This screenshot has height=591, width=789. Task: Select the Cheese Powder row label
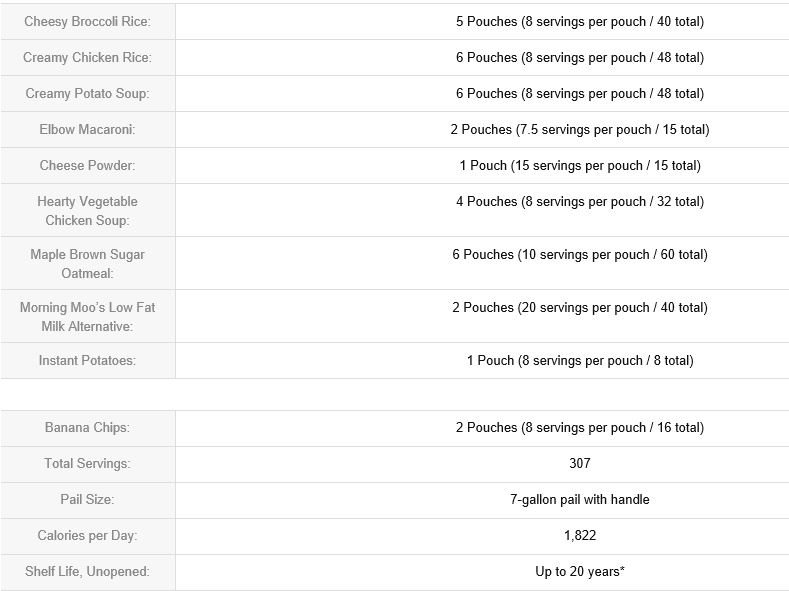point(88,165)
